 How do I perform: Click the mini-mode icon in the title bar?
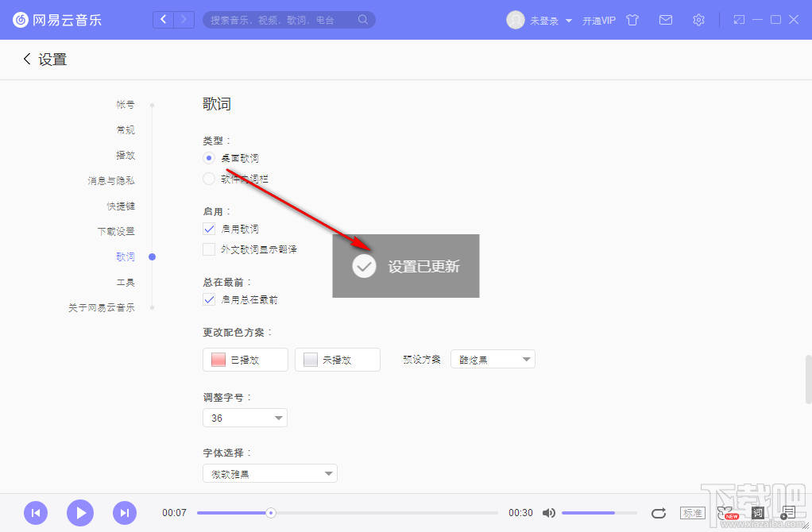(x=739, y=19)
